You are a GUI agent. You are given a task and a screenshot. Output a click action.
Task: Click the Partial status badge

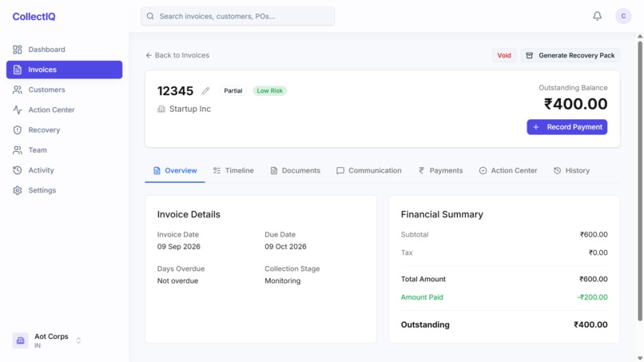[233, 91]
